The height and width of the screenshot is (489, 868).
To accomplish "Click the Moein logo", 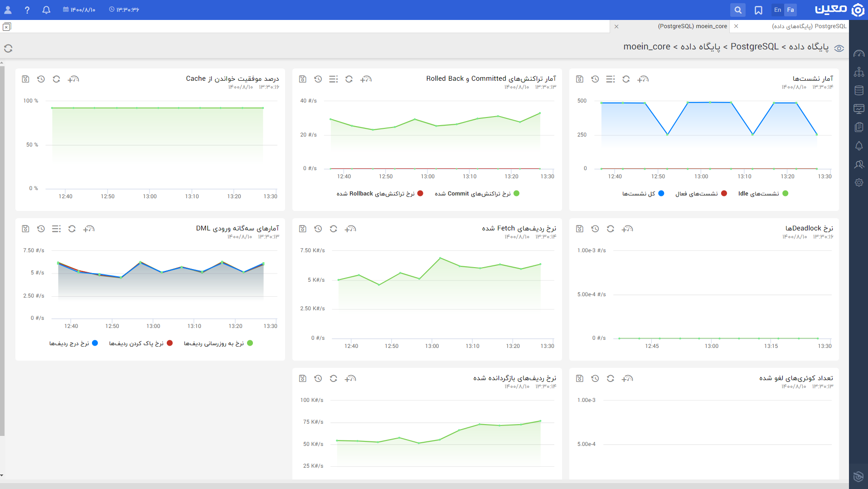I will tap(839, 10).
